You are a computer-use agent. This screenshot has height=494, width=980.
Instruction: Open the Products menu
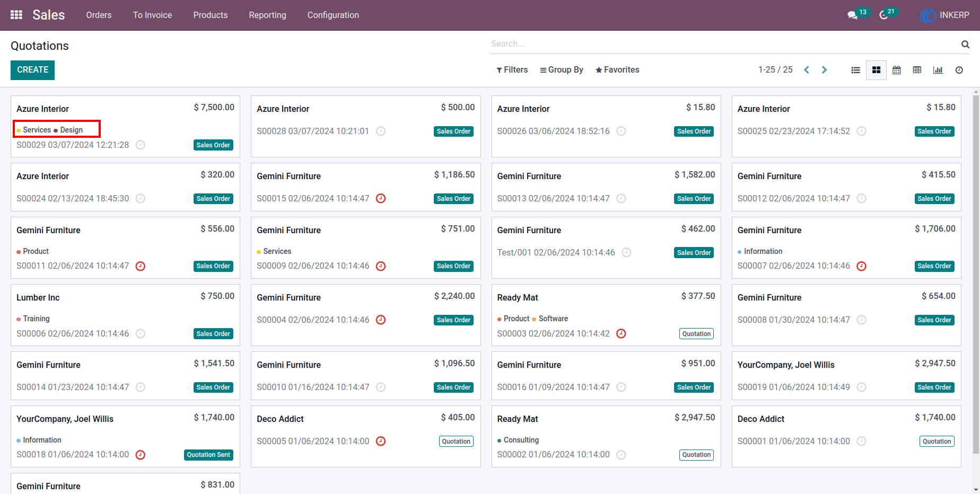[x=211, y=15]
